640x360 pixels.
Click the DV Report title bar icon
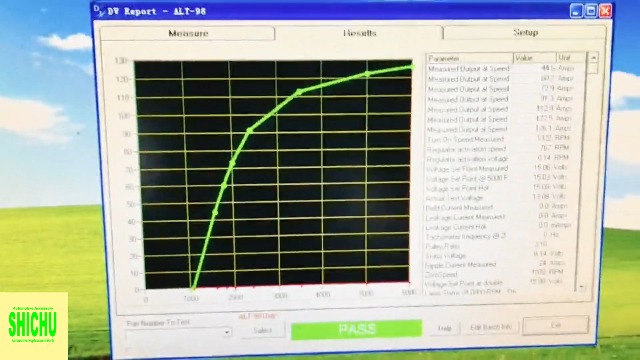(x=99, y=11)
